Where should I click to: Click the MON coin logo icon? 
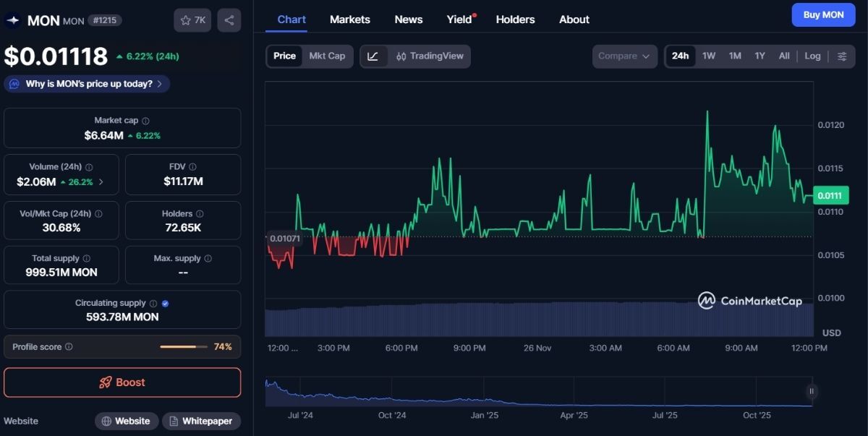click(x=12, y=20)
